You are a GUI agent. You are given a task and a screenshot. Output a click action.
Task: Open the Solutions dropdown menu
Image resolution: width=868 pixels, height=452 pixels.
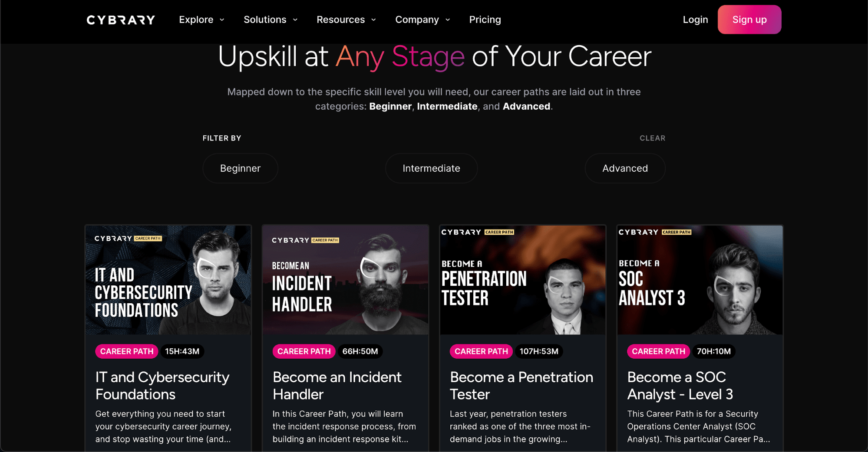coord(270,20)
